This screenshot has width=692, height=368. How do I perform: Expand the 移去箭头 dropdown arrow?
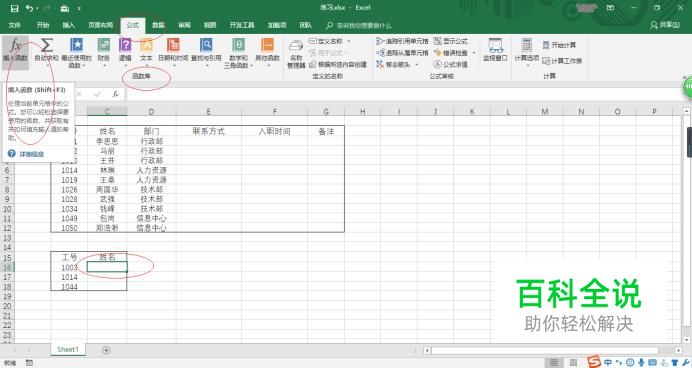coord(416,64)
